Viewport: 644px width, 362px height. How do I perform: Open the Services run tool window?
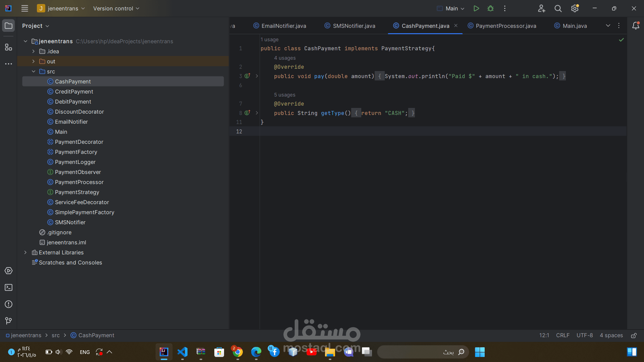coord(8,271)
